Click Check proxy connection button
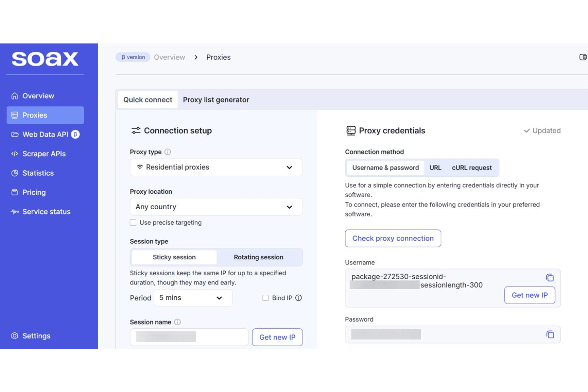Screen dimensions: 588x392 (393, 238)
